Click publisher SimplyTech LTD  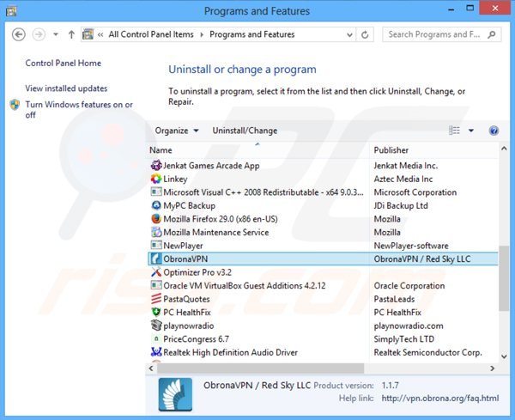[404, 339]
